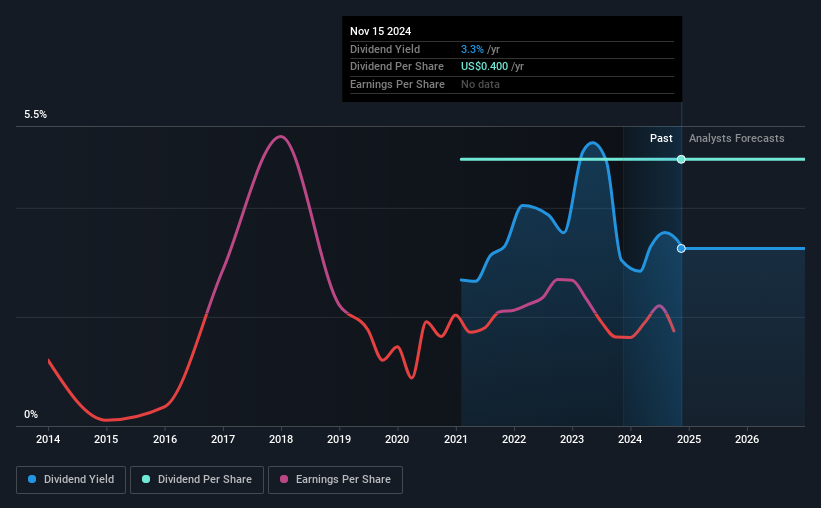Click the 2021 x-axis label

pos(456,439)
